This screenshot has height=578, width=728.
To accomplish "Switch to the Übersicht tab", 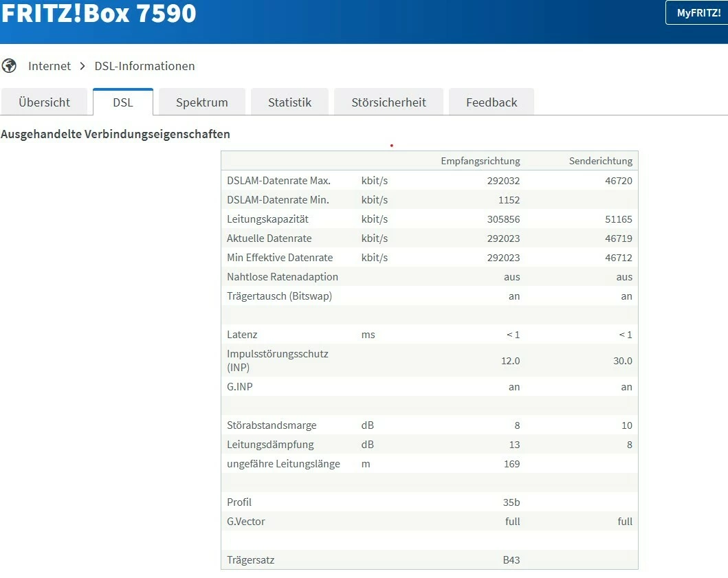I will coord(44,102).
